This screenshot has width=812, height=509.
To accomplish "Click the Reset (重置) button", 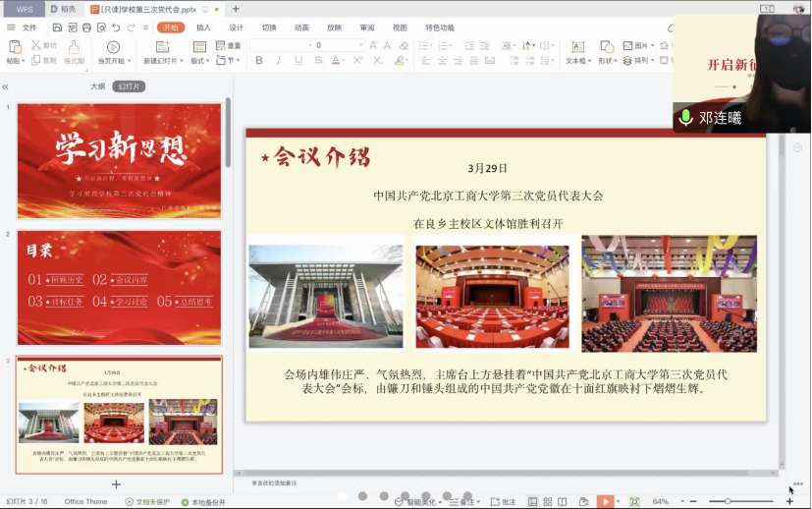I will pyautogui.click(x=229, y=45).
